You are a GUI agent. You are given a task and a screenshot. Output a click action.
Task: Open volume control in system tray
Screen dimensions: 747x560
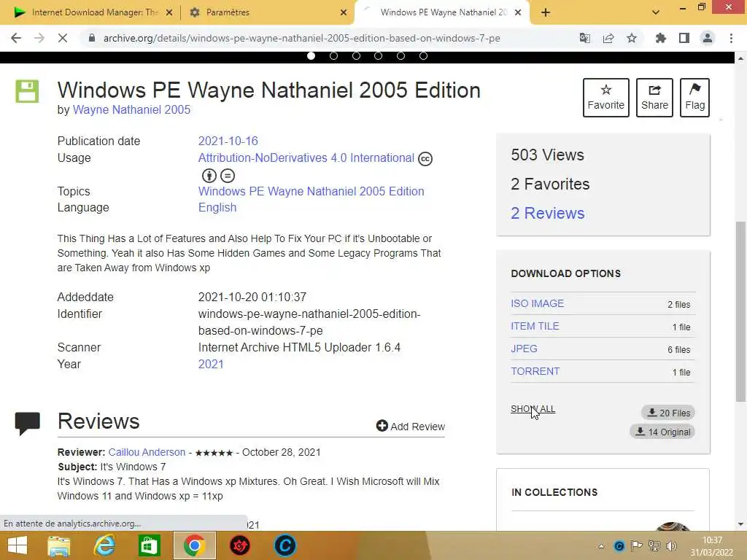(x=672, y=546)
